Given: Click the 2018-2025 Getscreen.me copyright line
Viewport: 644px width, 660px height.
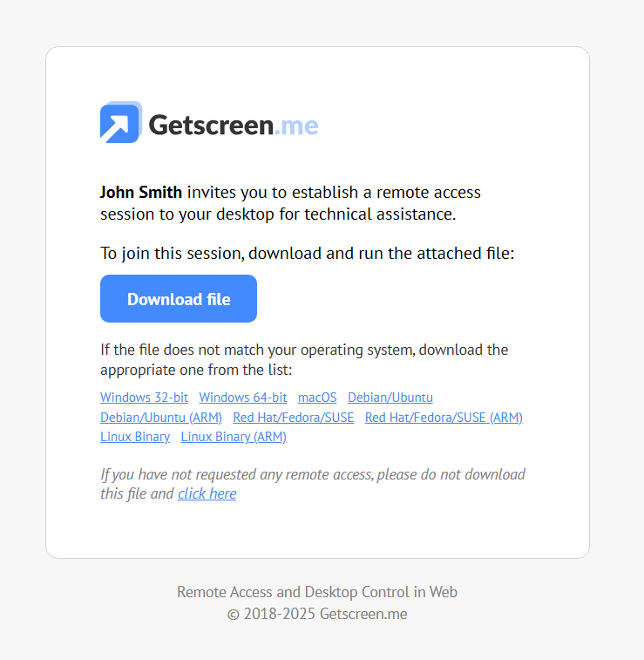Looking at the screenshot, I should coord(317,614).
